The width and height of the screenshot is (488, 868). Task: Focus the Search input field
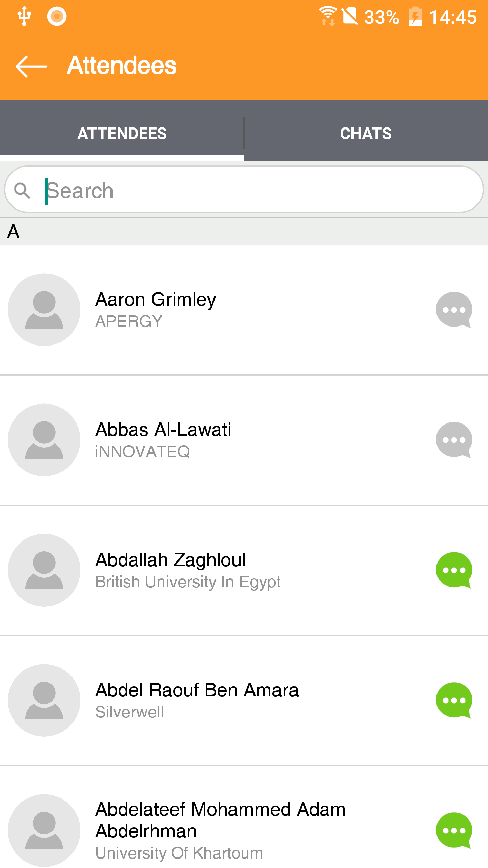click(x=244, y=190)
